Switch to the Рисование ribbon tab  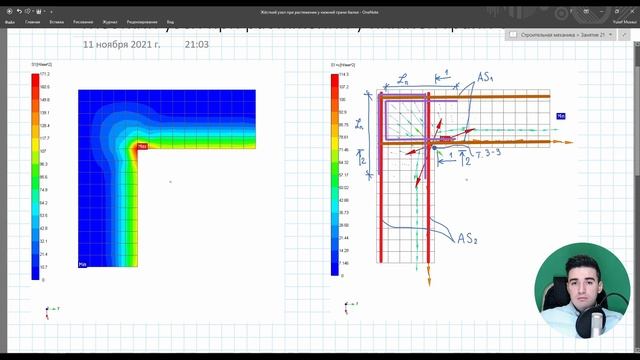tap(83, 22)
